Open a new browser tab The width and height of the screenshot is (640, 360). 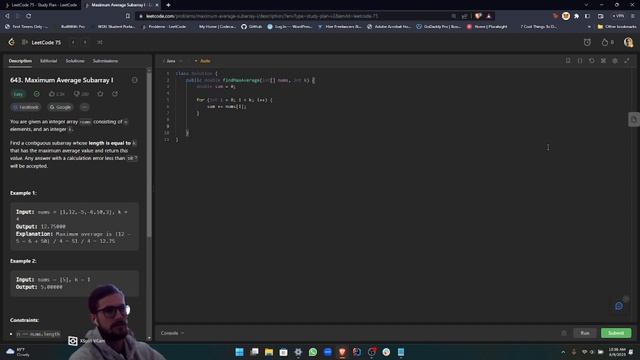(x=168, y=5)
